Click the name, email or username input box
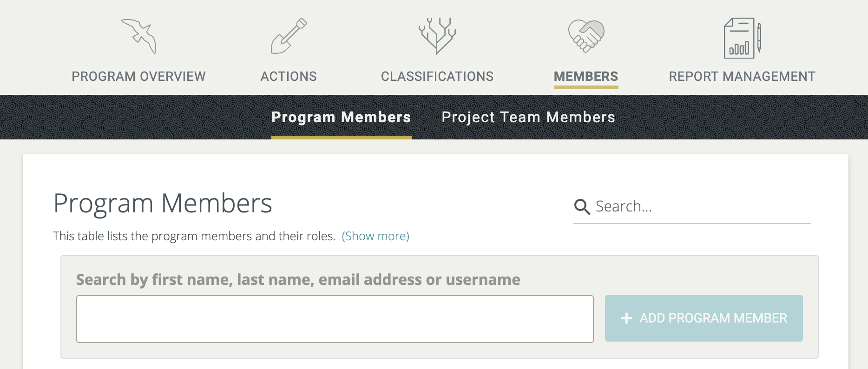 coord(335,319)
